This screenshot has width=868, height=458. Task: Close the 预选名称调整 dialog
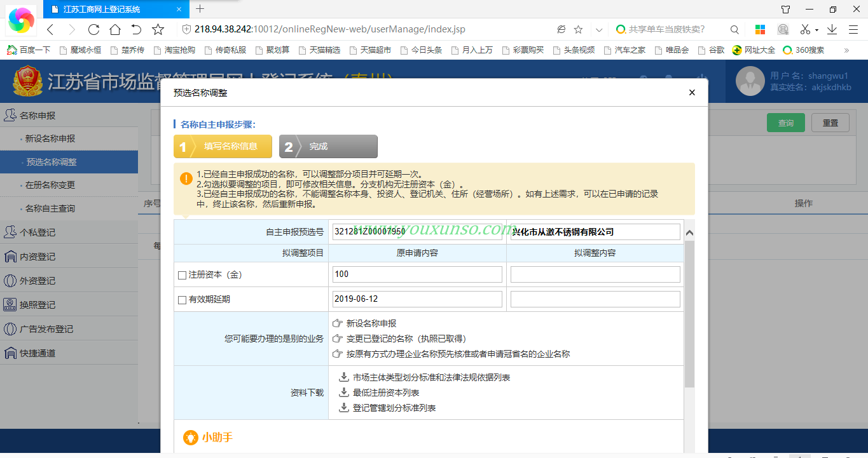coord(692,93)
